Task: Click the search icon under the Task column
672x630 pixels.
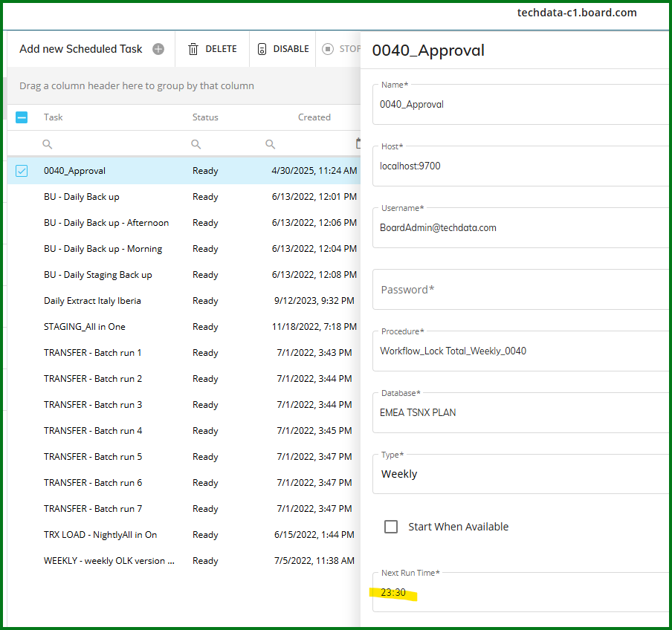Action: tap(47, 144)
